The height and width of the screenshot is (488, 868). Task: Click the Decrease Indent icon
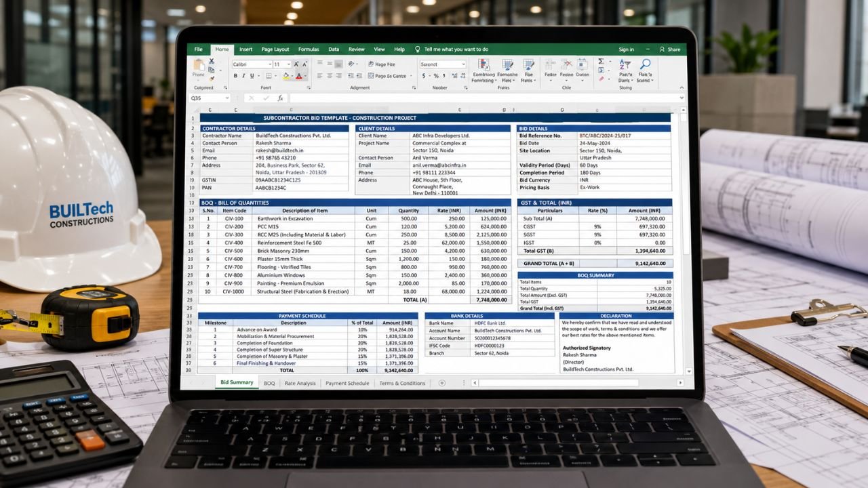[351, 76]
